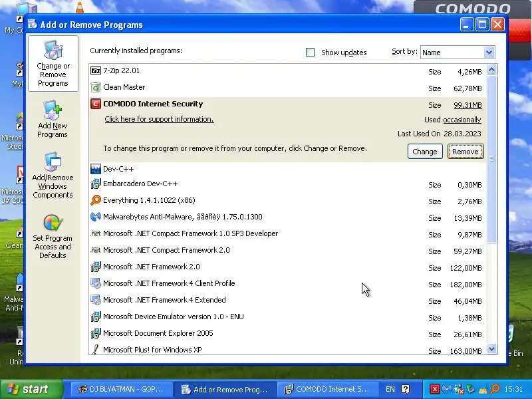
Task: Click the EN language indicator
Action: point(390,389)
